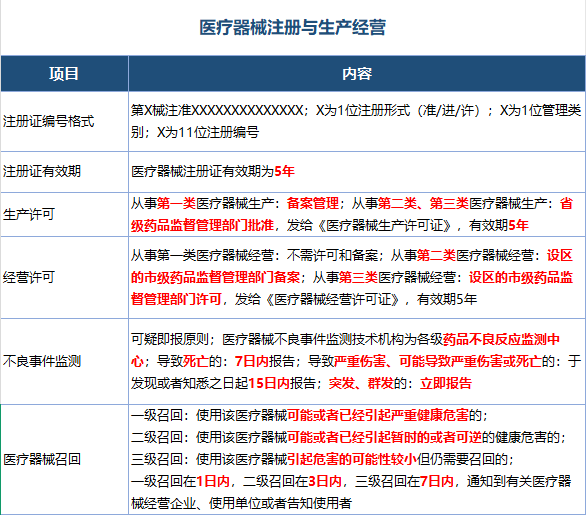586x515 pixels.
Task: Click the title 医疗器械注册与生产经营
Action: 292,28
